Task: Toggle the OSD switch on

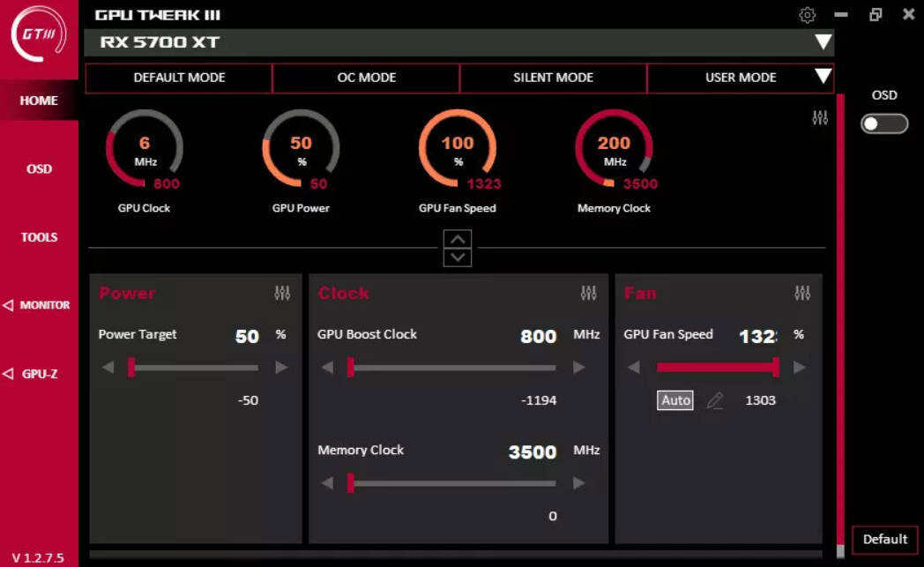Action: tap(883, 124)
